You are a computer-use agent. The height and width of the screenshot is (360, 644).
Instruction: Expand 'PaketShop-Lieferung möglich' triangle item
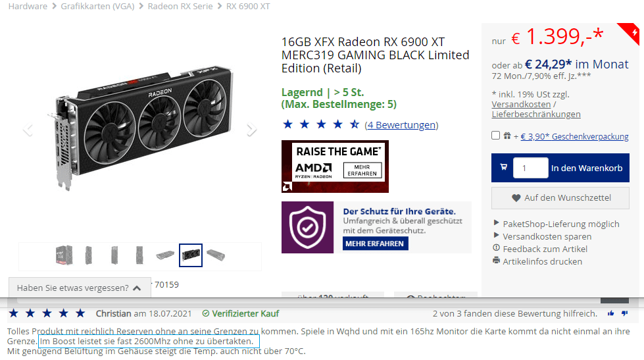click(x=496, y=223)
